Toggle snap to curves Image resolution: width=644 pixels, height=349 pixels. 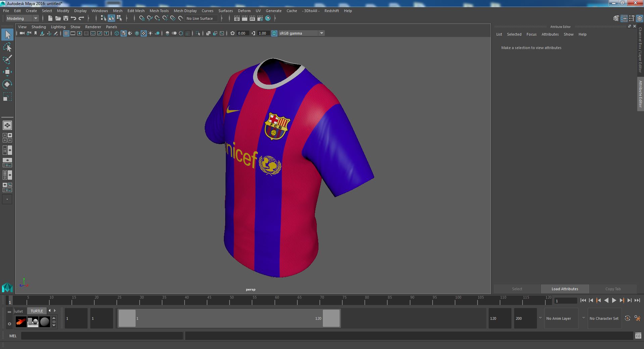pyautogui.click(x=150, y=18)
